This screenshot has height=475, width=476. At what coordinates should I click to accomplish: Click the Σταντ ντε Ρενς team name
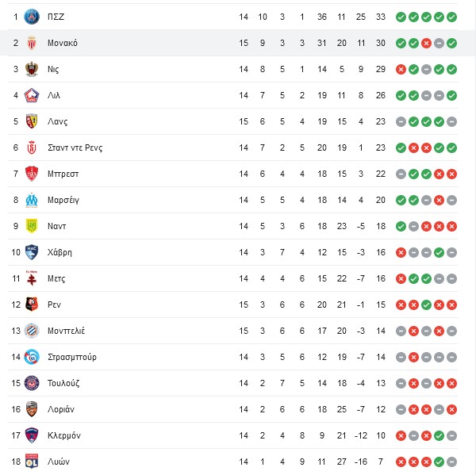coord(75,147)
